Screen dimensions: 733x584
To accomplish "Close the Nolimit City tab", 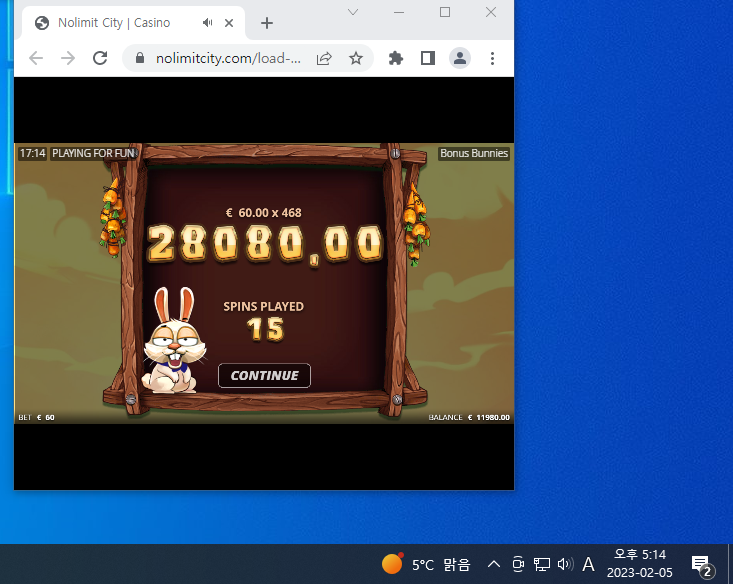I will 229,23.
